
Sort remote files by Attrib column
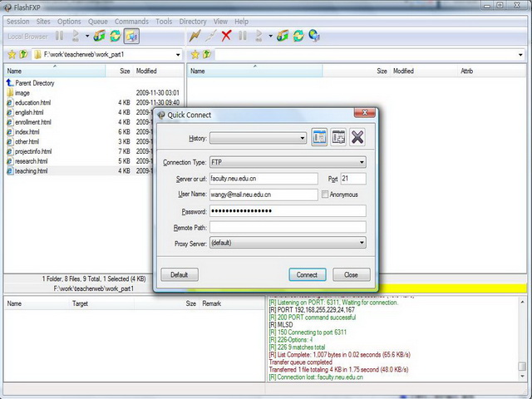[491, 71]
